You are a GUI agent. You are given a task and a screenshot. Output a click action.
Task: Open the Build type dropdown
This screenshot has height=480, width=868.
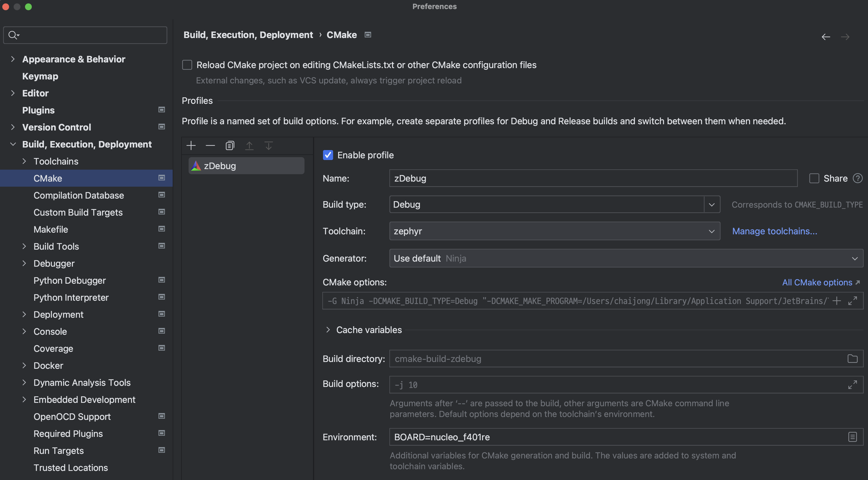tap(712, 204)
